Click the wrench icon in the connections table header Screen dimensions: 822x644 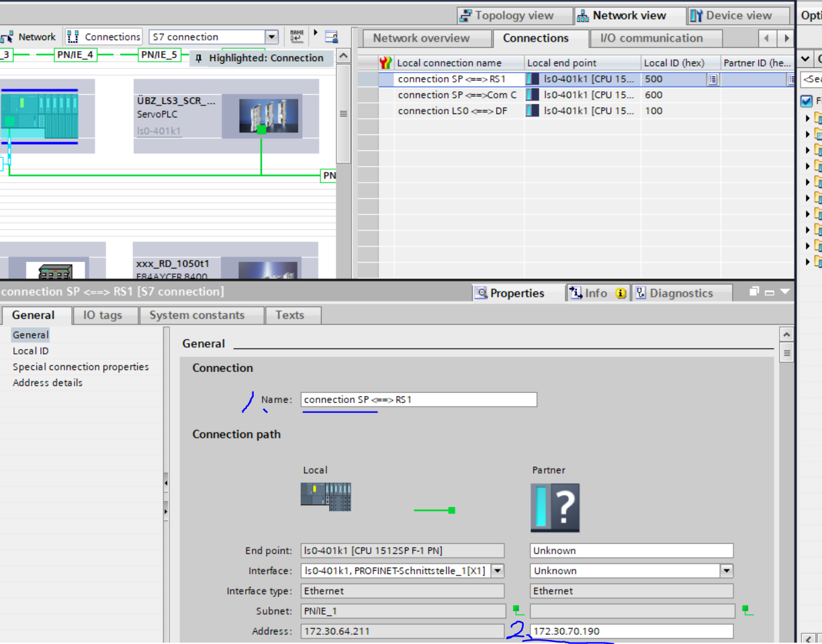pos(385,63)
